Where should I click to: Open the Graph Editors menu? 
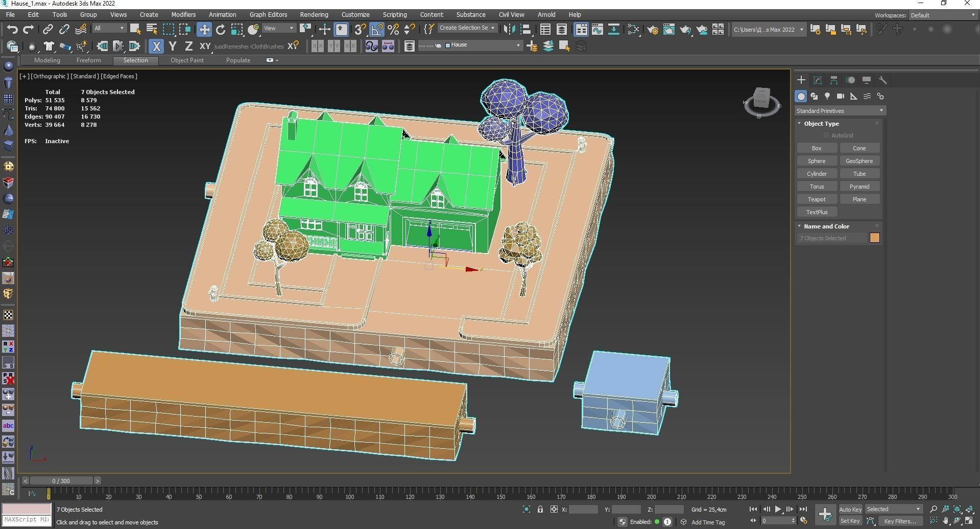[268, 15]
